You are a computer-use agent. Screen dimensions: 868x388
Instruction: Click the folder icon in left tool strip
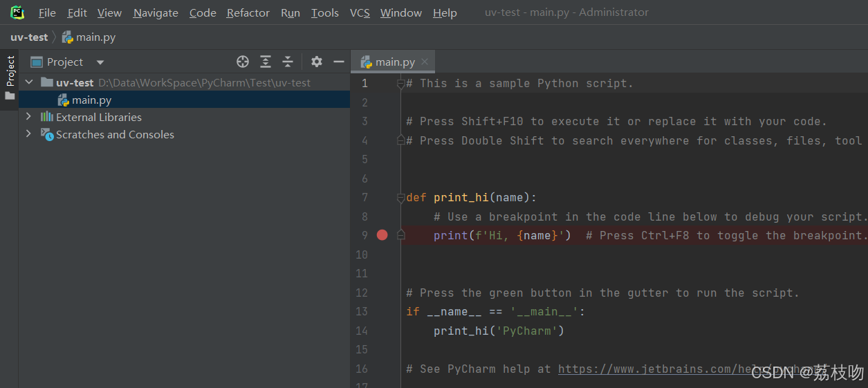point(10,96)
